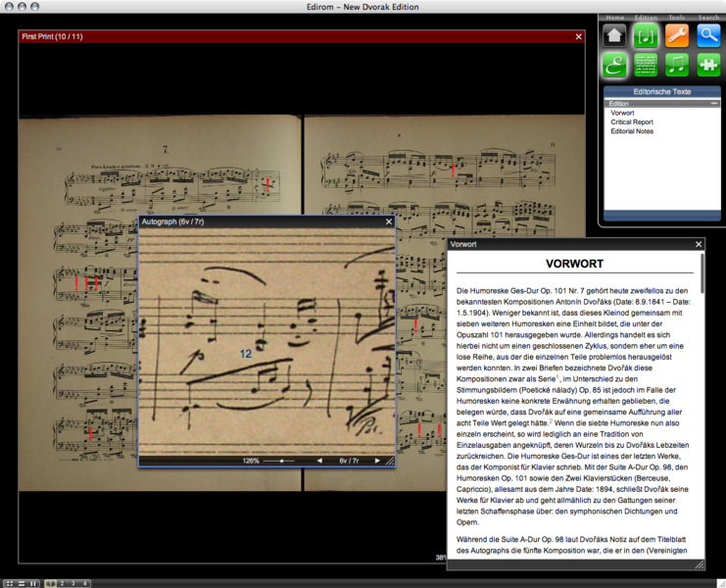Adjust the Autograph zoom slider
The width and height of the screenshot is (726, 588).
coord(281,461)
